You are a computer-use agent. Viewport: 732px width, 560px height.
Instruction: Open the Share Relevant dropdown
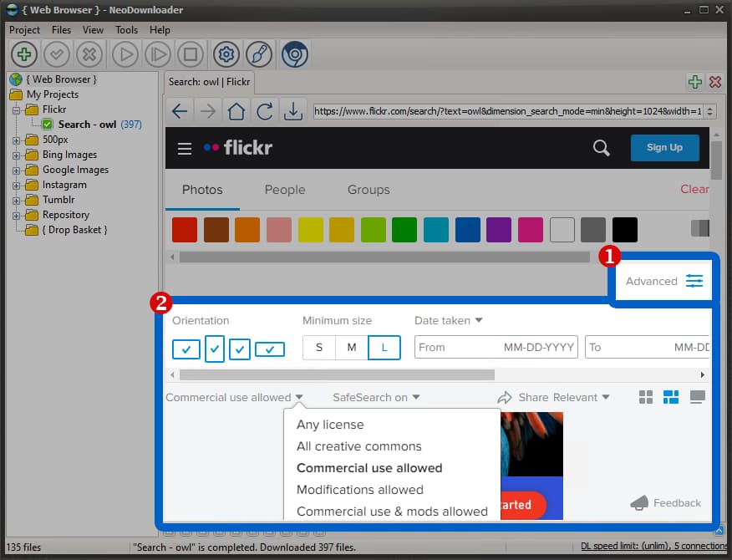click(562, 397)
